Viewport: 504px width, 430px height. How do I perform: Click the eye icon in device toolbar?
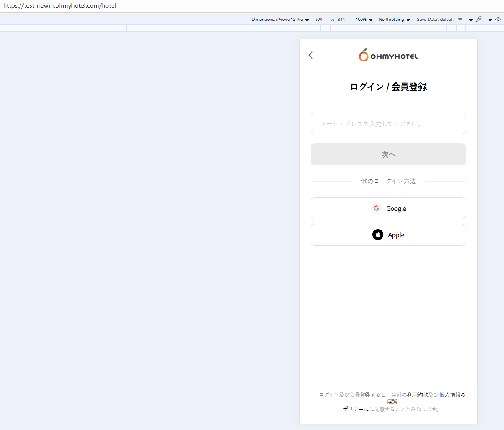coord(498,19)
